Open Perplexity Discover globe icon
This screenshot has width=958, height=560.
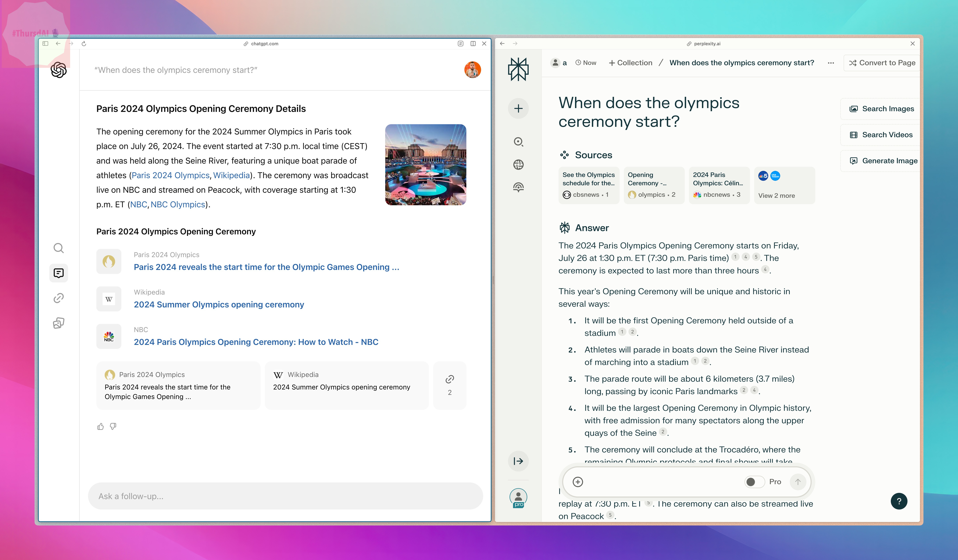point(518,165)
